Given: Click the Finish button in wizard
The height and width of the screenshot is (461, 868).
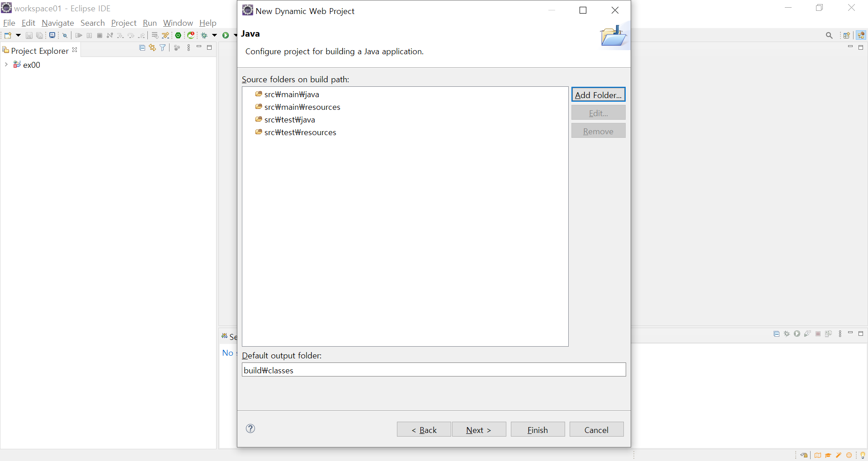Looking at the screenshot, I should 538,429.
